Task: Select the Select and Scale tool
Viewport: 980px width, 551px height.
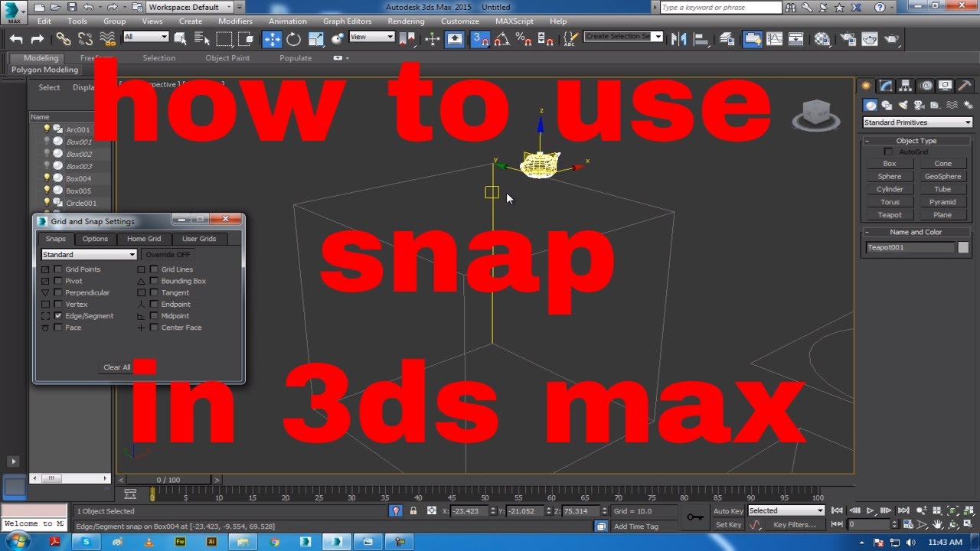Action: [x=316, y=39]
